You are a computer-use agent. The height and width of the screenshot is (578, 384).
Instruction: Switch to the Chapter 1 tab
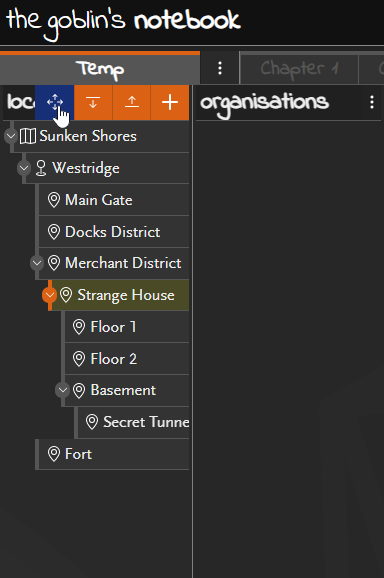click(x=299, y=69)
